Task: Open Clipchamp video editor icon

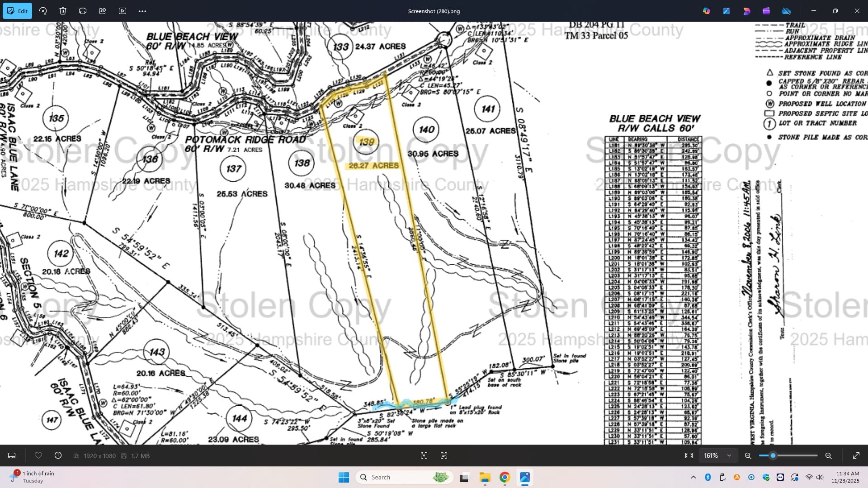Action: point(766,11)
